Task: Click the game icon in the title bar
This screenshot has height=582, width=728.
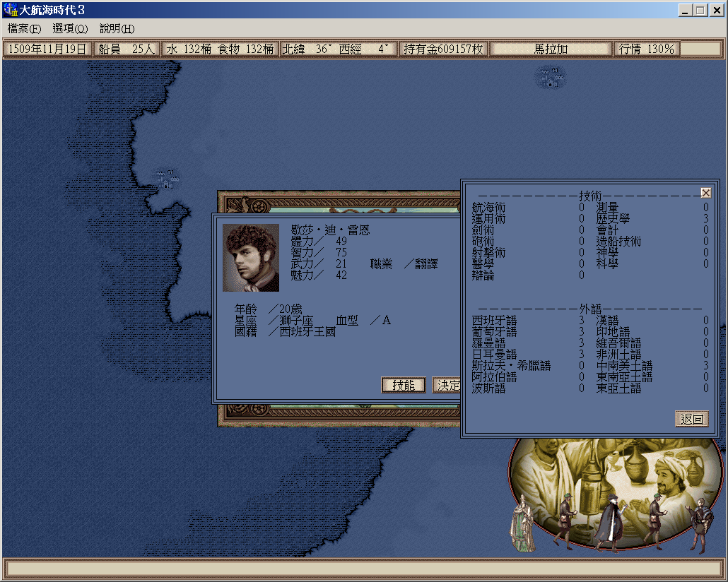Action: click(x=10, y=10)
